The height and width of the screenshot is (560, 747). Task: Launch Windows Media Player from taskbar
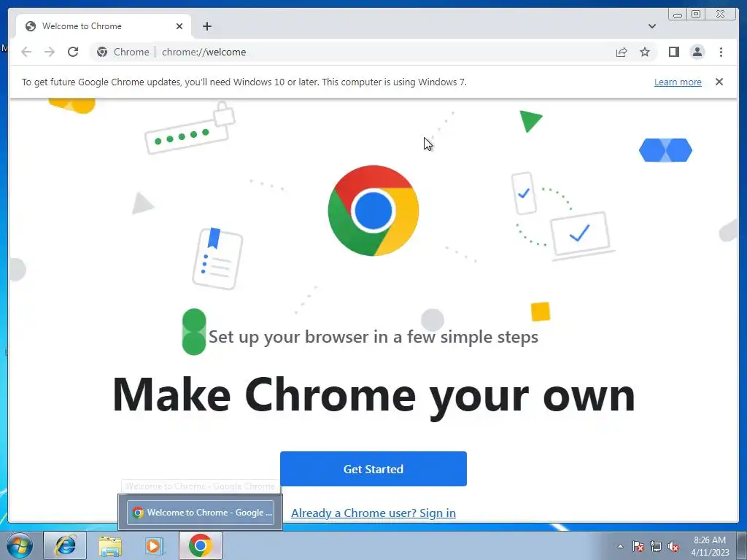click(155, 545)
